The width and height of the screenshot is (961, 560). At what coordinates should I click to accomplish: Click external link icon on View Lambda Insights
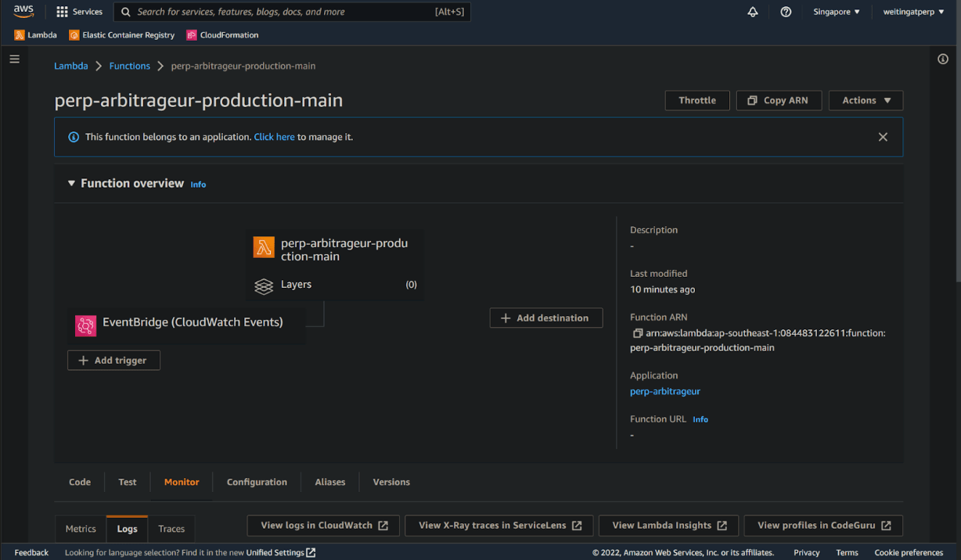pyautogui.click(x=722, y=526)
